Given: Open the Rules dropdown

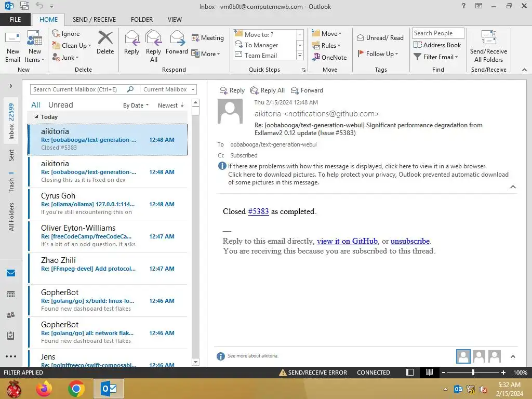Looking at the screenshot, I should click(326, 46).
